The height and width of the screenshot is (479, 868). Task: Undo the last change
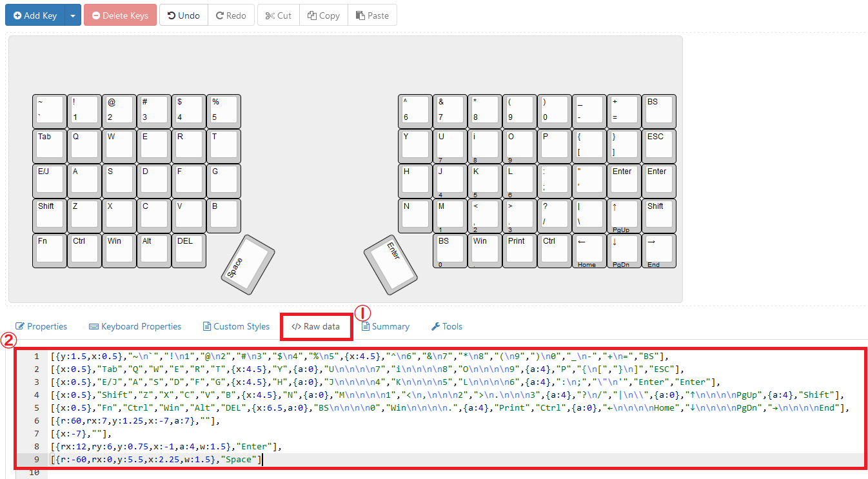tap(184, 15)
